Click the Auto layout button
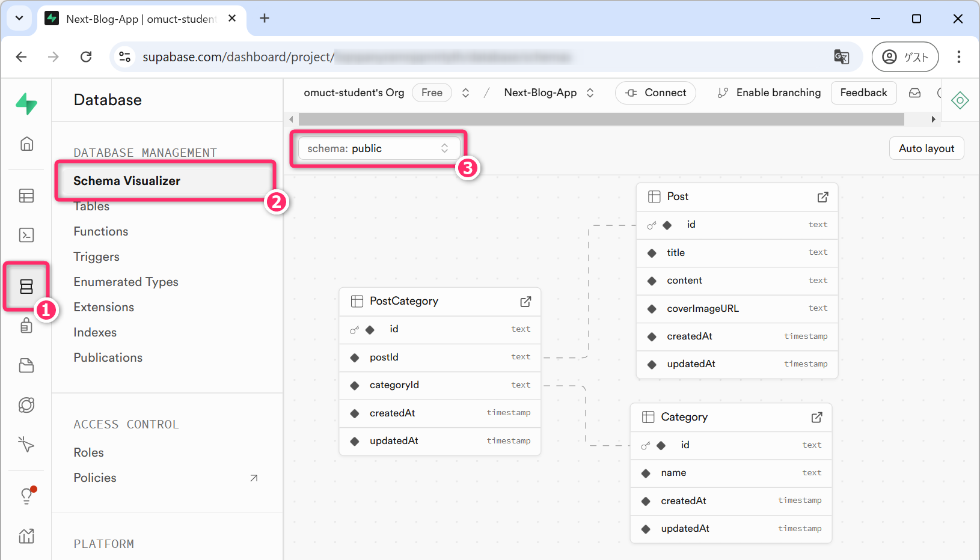 [x=926, y=148]
